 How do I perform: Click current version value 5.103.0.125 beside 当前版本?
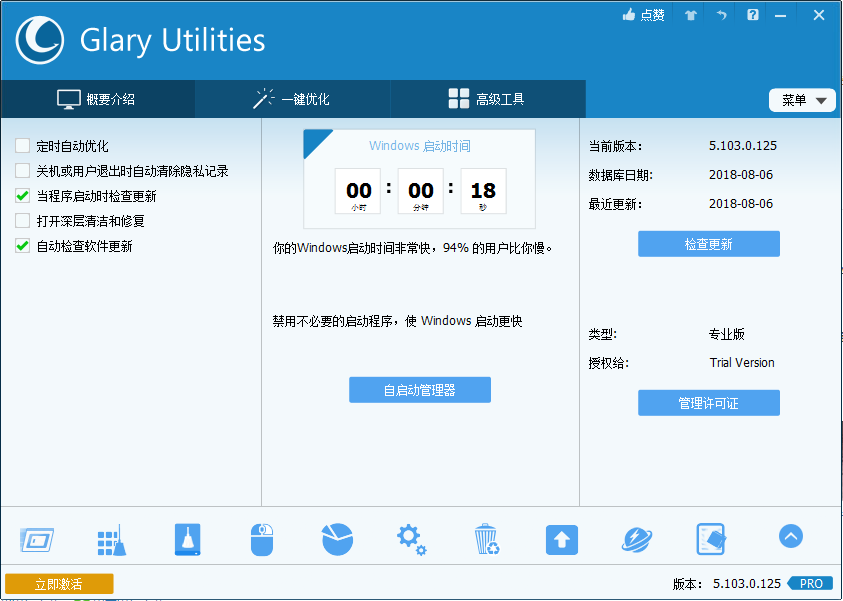(x=742, y=146)
